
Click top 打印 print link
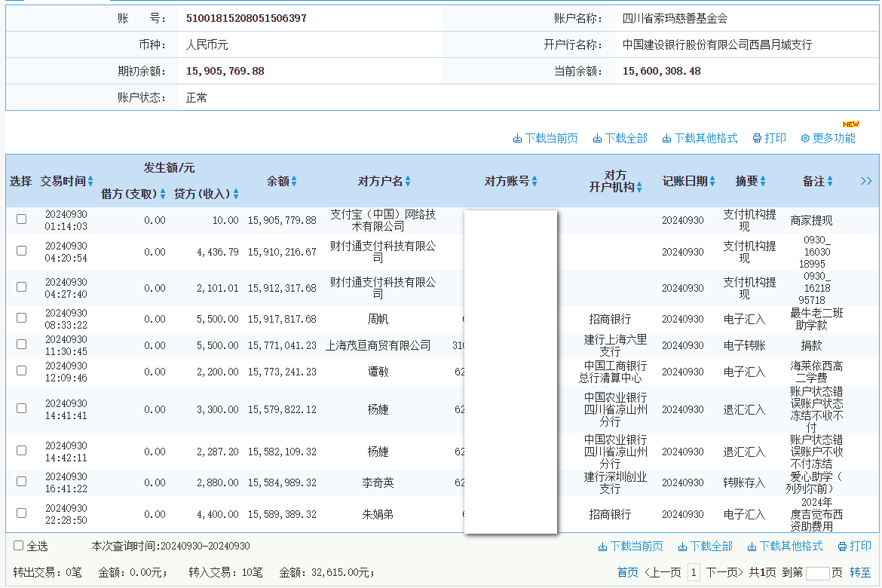point(770,139)
